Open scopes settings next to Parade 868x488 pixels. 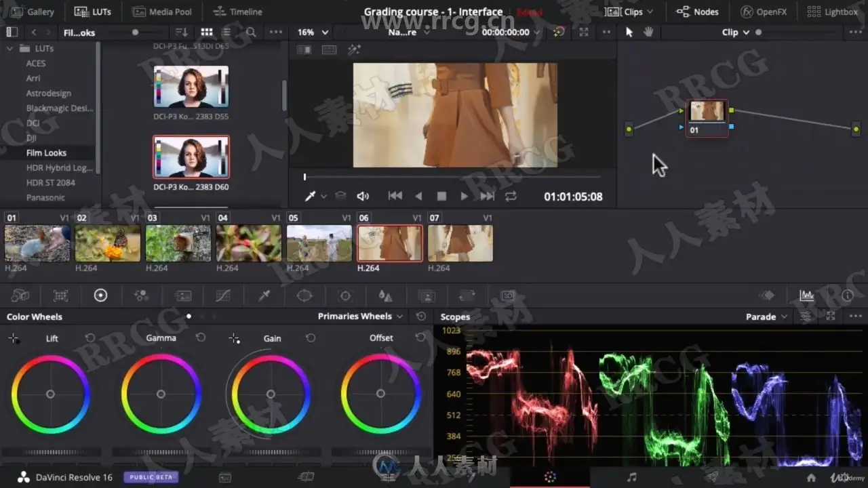click(806, 317)
